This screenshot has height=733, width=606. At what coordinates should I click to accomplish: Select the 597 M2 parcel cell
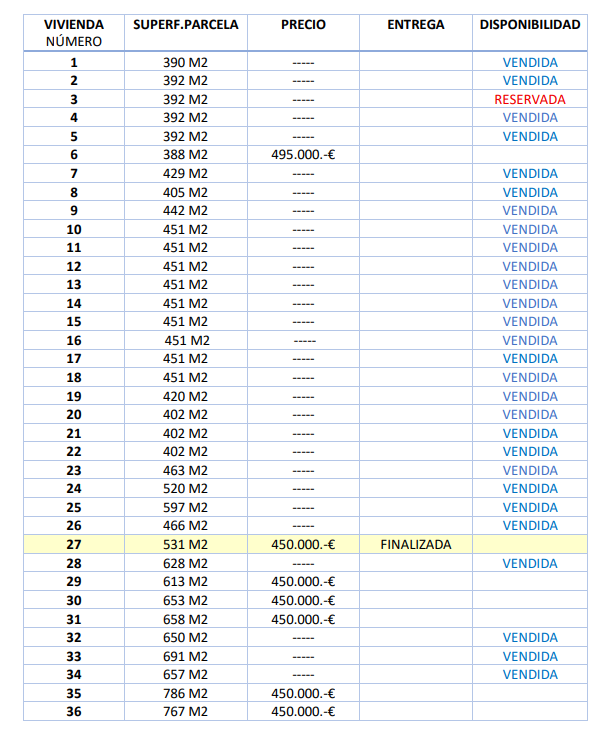(x=185, y=508)
